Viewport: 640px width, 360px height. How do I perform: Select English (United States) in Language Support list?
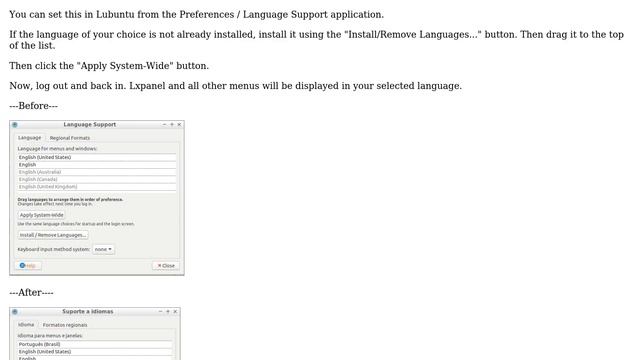tap(97, 158)
